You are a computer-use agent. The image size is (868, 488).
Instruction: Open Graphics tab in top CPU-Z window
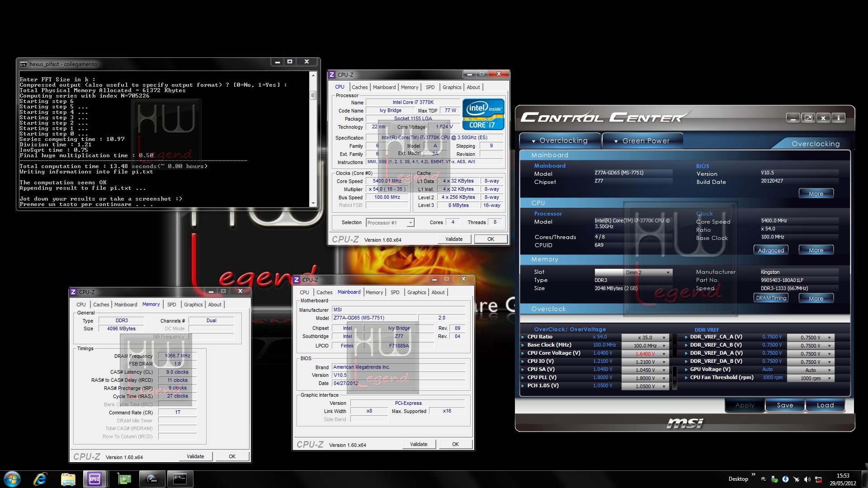click(x=452, y=87)
